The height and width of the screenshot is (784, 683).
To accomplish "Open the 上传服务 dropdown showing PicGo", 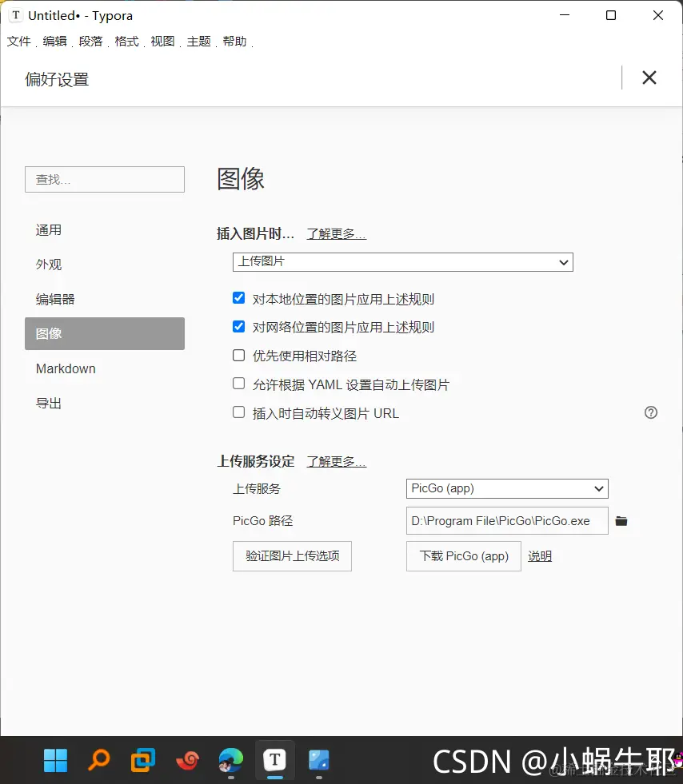I will coord(506,488).
